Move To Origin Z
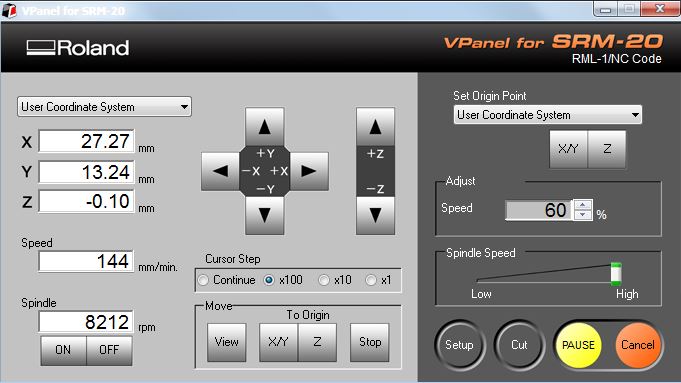 (317, 342)
